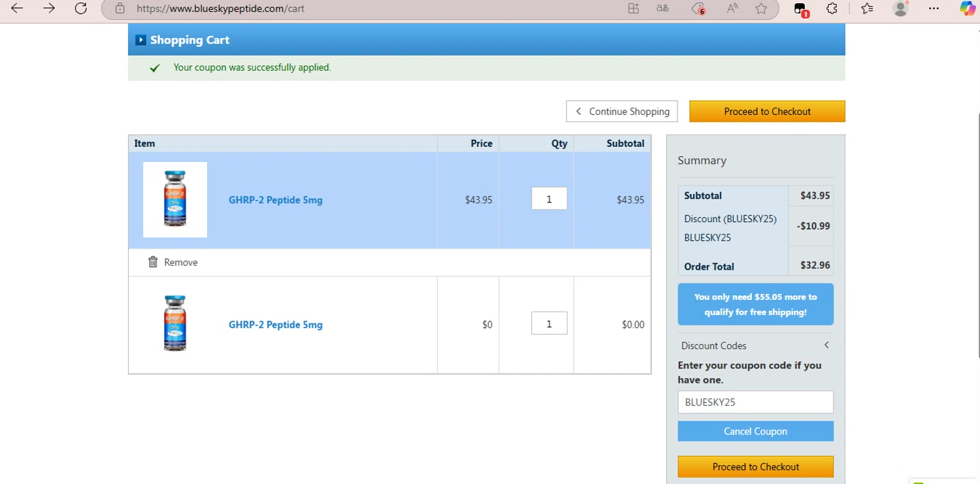Image resolution: width=980 pixels, height=484 pixels.
Task: Click the Discount Codes label
Action: click(x=713, y=346)
